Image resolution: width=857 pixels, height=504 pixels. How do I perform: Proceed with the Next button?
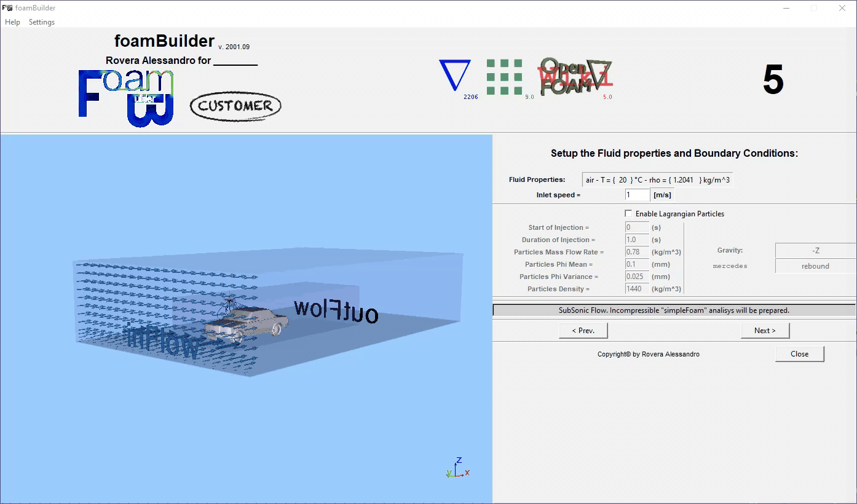click(765, 331)
